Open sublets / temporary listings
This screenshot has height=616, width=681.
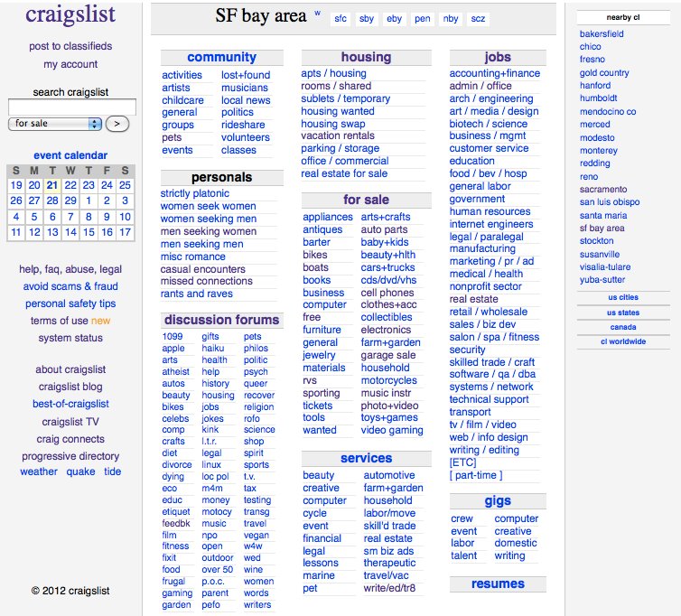[345, 98]
